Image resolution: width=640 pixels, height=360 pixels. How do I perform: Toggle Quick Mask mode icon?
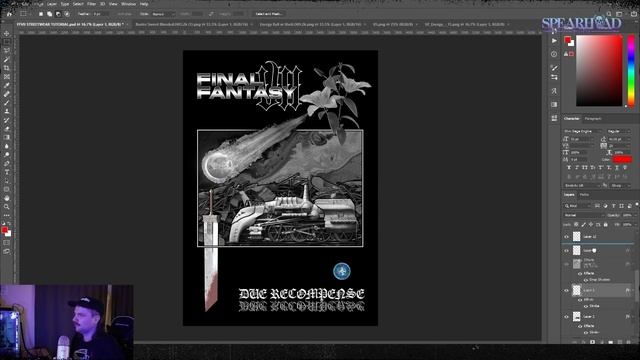click(7, 243)
